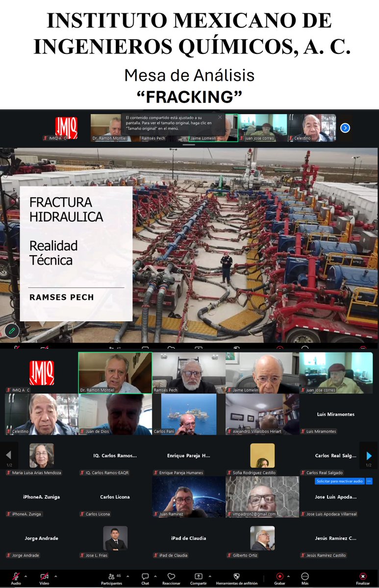Expand the Chat options caret

point(155,576)
